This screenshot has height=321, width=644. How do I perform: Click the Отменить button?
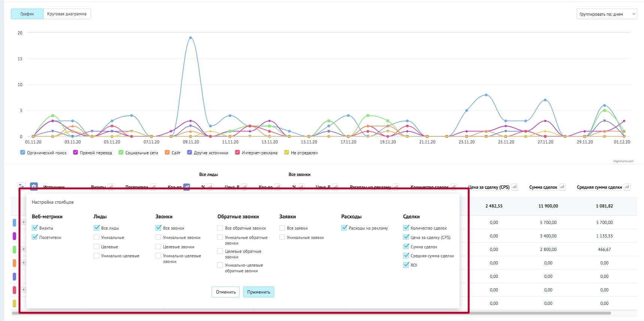[226, 292]
